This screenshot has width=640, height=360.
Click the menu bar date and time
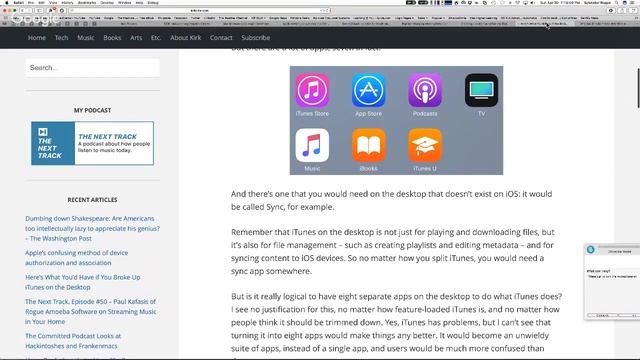click(560, 3)
